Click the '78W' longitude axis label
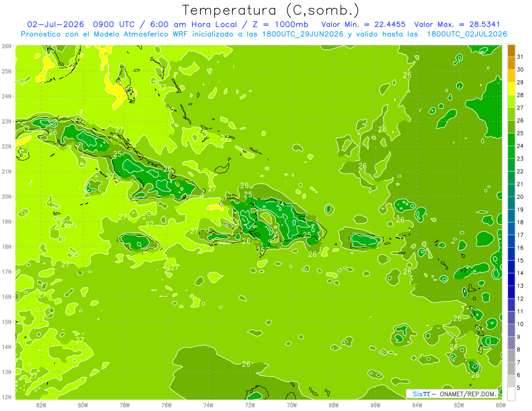532x411 pixels. click(x=125, y=405)
